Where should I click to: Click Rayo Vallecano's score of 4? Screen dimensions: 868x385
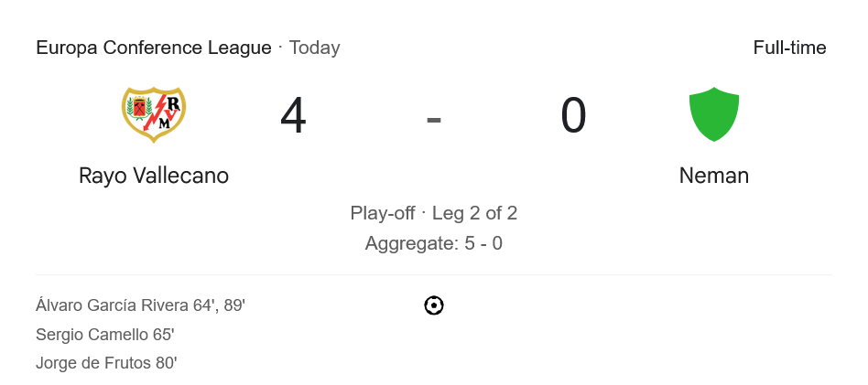pos(293,116)
